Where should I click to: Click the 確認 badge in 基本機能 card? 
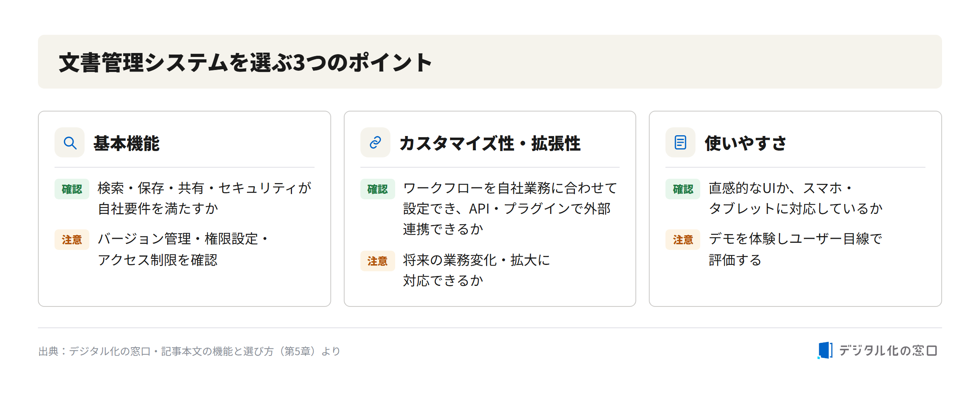point(72,189)
